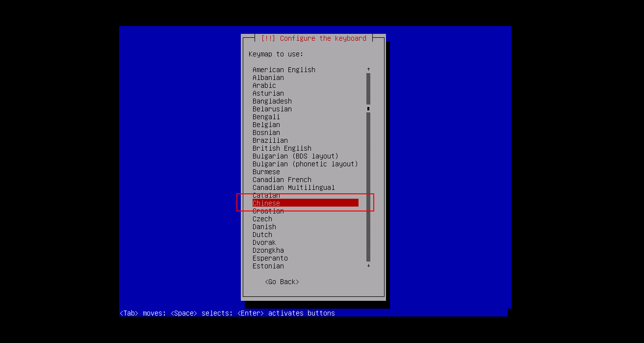
Task: Select the Dvorak layout
Action: [264, 242]
